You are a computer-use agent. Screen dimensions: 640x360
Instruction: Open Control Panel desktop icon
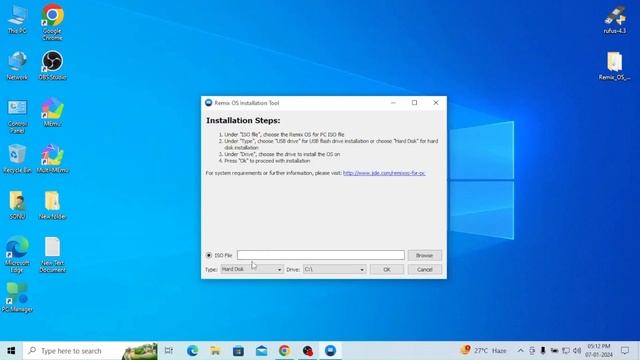point(17,117)
